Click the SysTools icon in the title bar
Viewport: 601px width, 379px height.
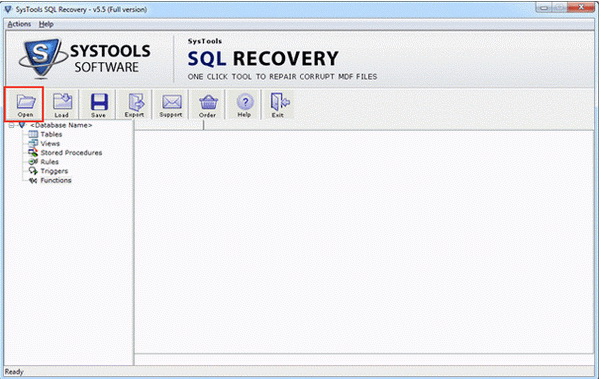tap(8, 9)
